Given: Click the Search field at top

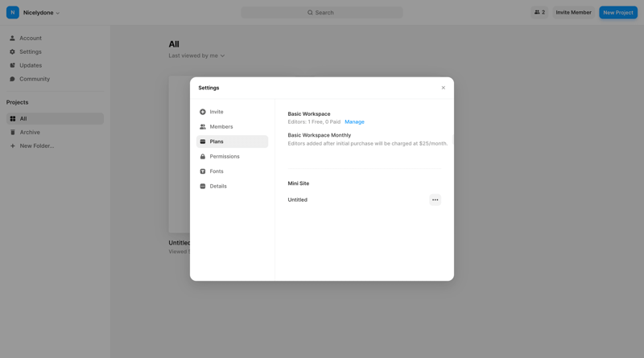Looking at the screenshot, I should pyautogui.click(x=321, y=12).
